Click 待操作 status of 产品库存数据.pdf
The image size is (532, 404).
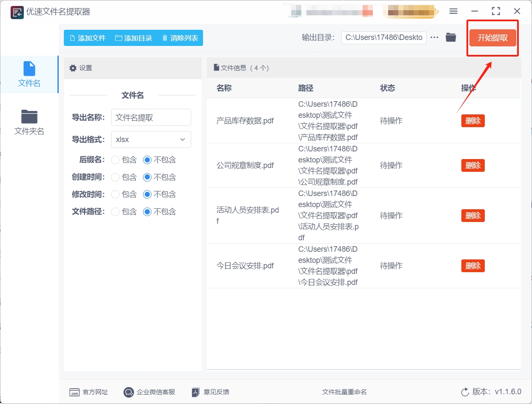(x=391, y=121)
